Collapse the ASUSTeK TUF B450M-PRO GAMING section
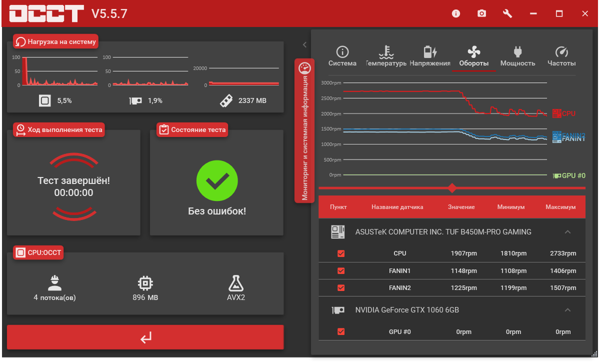The width and height of the screenshot is (600, 364). click(567, 232)
